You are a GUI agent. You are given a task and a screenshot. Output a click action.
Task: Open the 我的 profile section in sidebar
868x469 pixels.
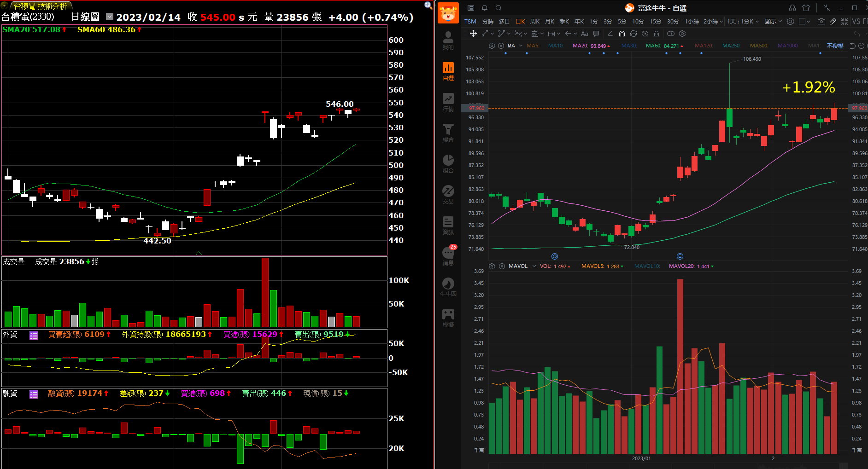point(448,40)
